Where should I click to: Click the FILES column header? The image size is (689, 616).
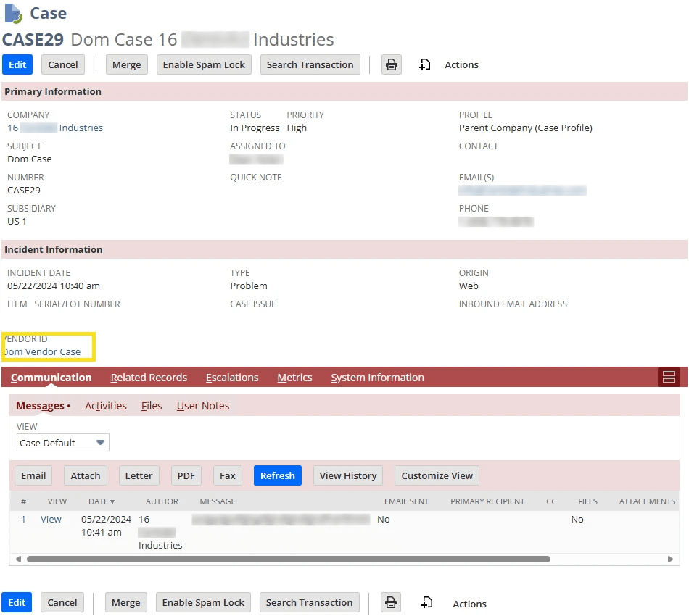tap(587, 501)
